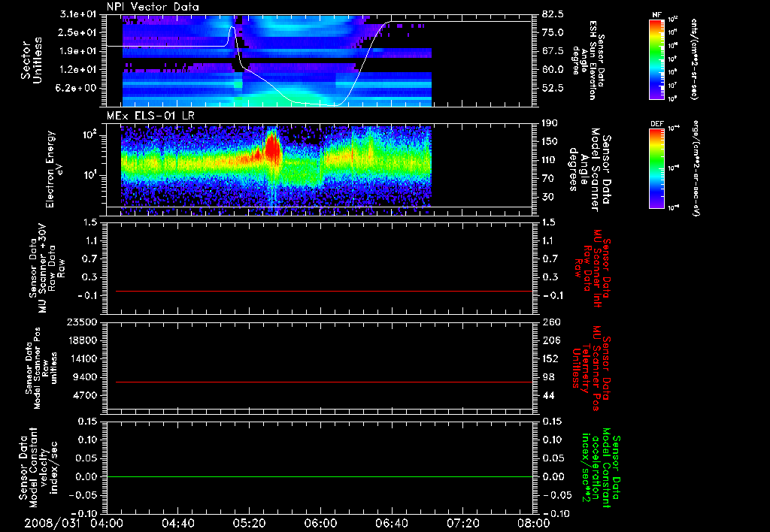Click the DEF label above color bar
770x532 pixels.
coord(656,124)
